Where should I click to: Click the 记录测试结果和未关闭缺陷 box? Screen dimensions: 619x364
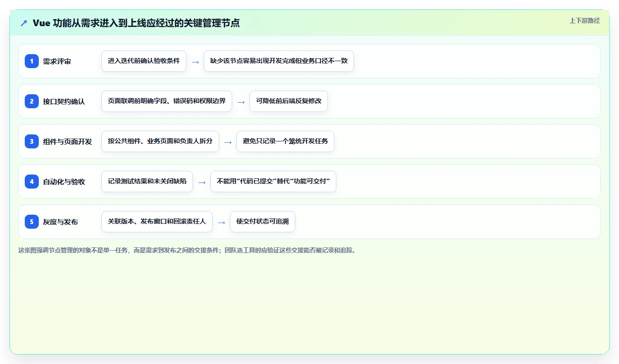pyautogui.click(x=147, y=182)
